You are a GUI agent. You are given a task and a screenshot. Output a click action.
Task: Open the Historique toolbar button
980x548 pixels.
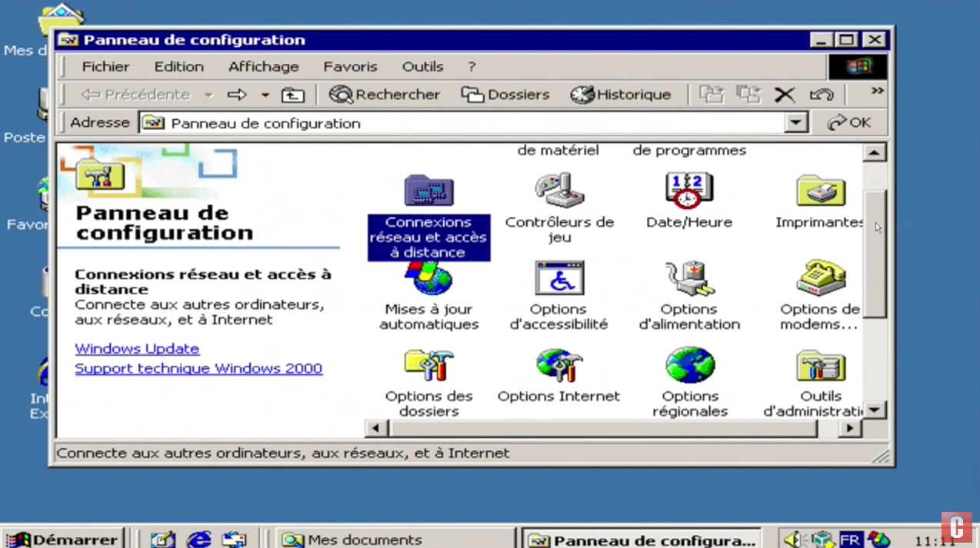coord(621,95)
